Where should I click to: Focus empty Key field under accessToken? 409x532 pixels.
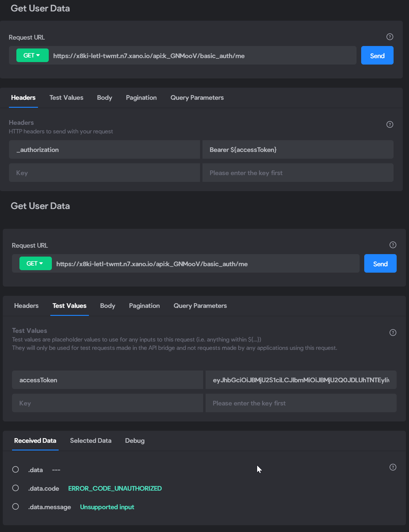click(107, 403)
